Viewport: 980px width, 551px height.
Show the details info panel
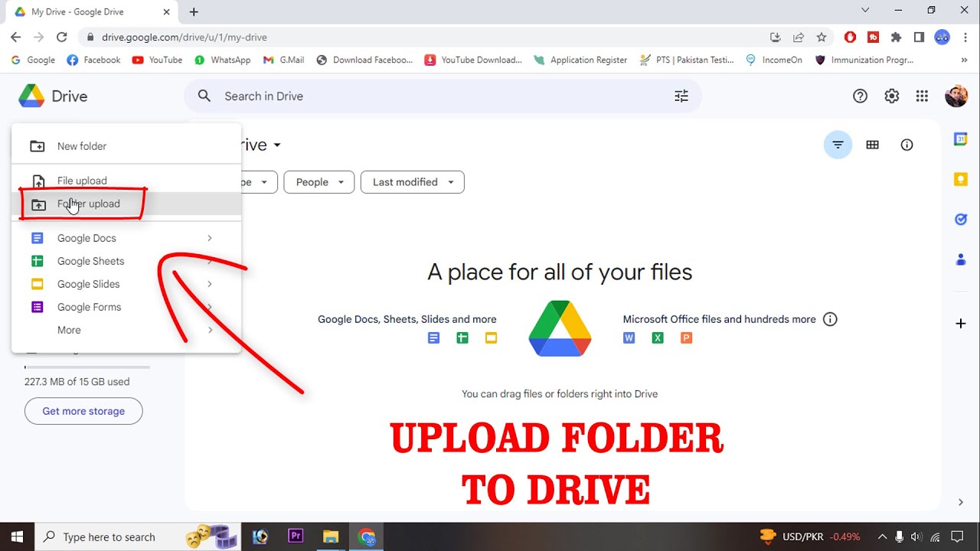907,145
